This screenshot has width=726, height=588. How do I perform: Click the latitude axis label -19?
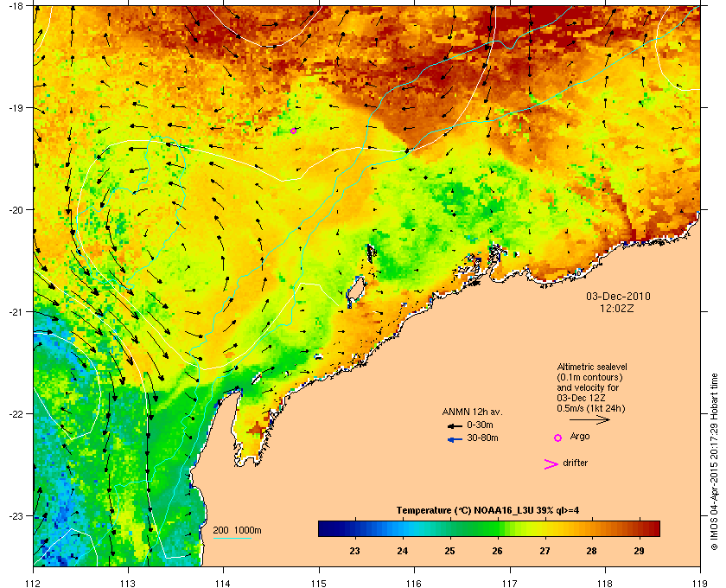[16, 108]
